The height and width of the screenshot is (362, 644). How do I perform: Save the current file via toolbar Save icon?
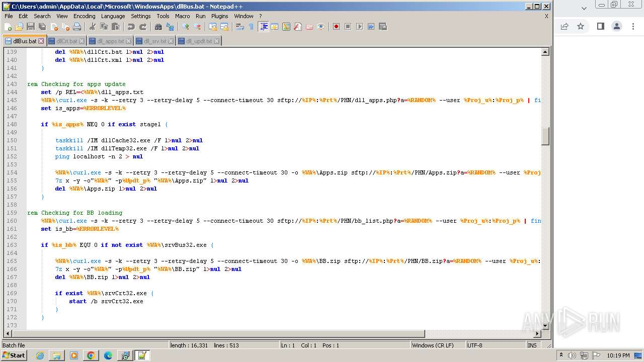(x=31, y=27)
